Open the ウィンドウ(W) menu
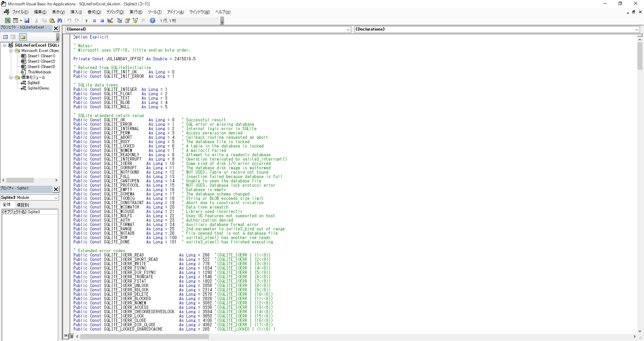644x341 pixels. click(200, 12)
